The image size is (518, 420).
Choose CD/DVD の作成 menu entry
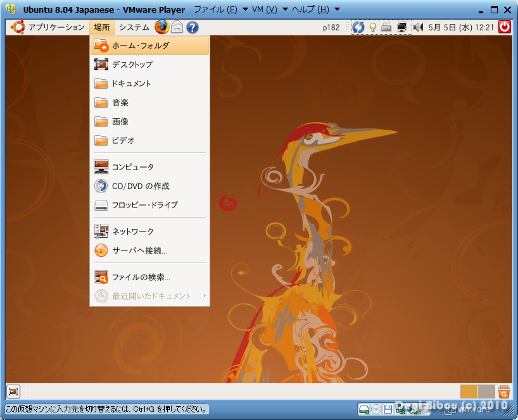[x=149, y=186]
